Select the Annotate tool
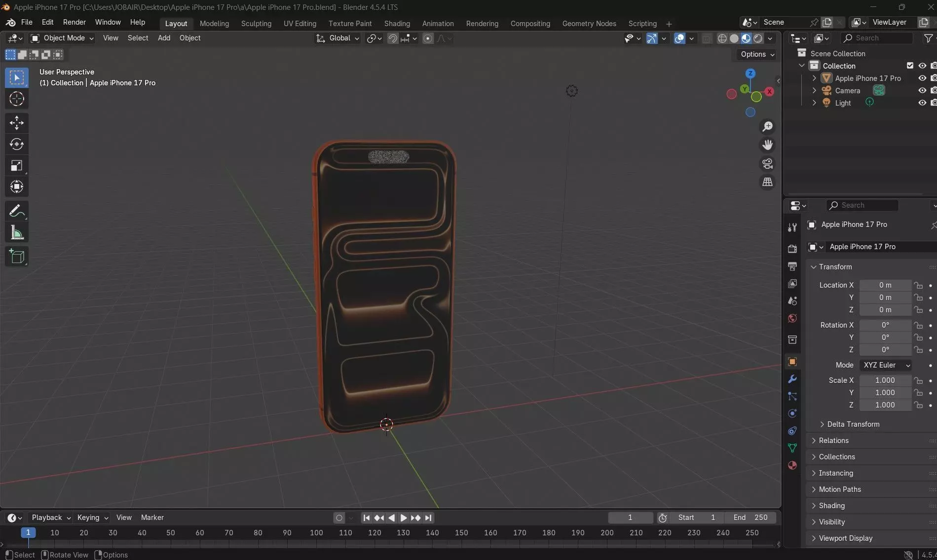The height and width of the screenshot is (560, 937). click(x=17, y=211)
